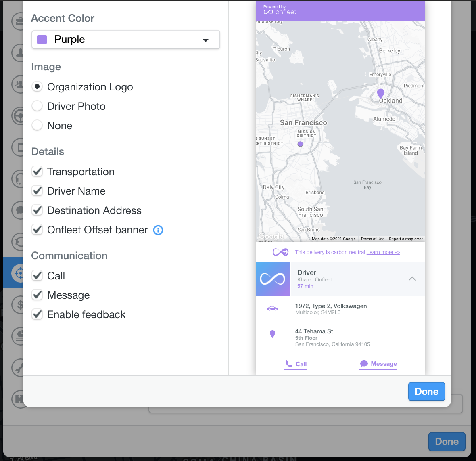The height and width of the screenshot is (461, 476).
Task: Toggle Destination Address checkbox
Action: (38, 210)
